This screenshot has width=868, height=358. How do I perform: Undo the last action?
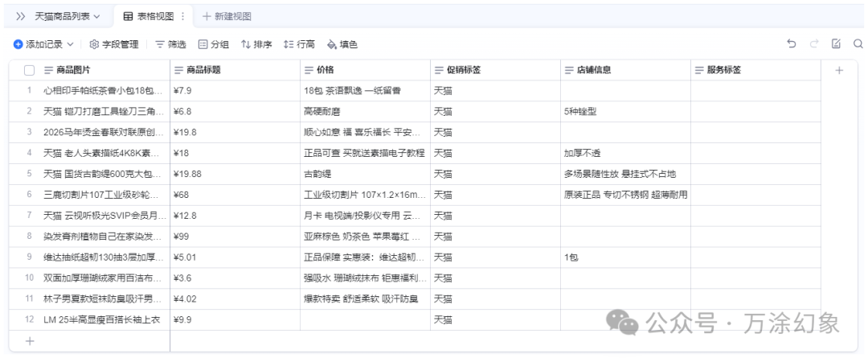792,43
